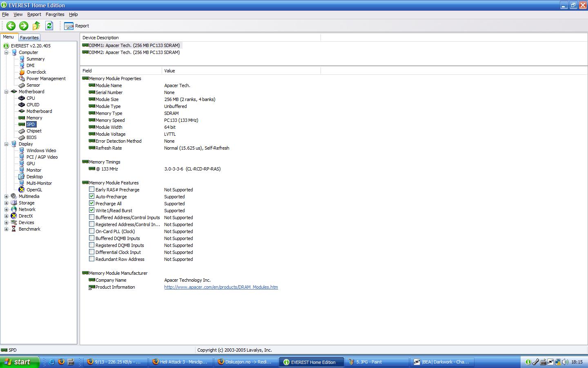Select the BIOS icon
The width and height of the screenshot is (588, 368).
22,137
